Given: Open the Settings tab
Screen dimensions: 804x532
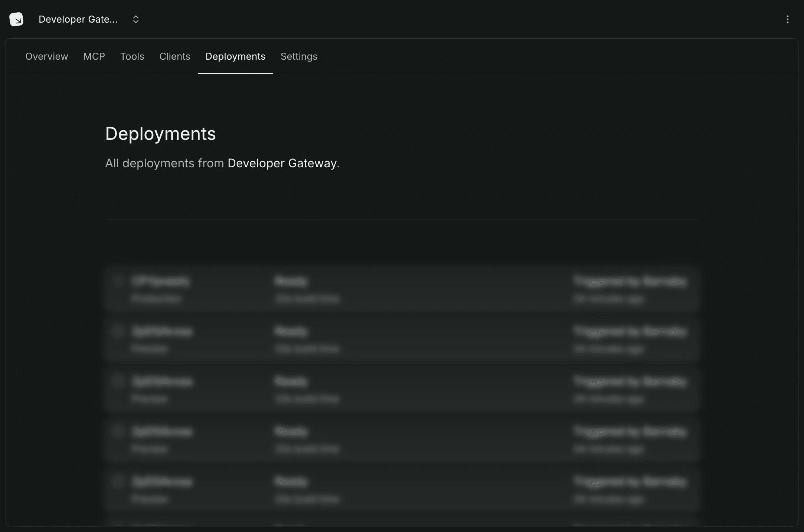Looking at the screenshot, I should click(x=299, y=56).
